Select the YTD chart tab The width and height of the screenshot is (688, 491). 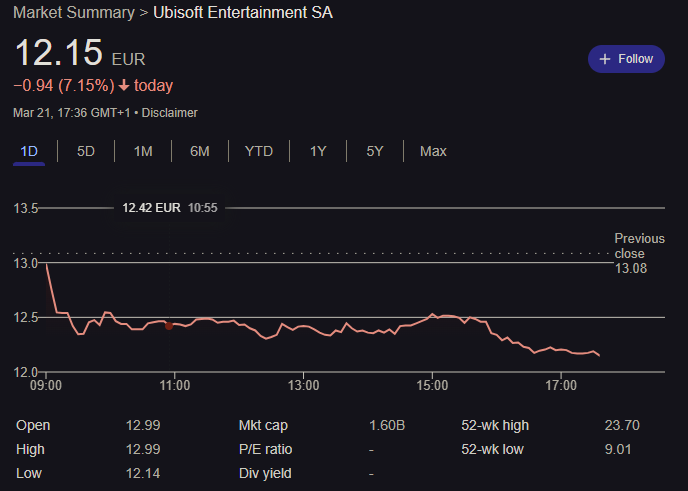pyautogui.click(x=259, y=151)
